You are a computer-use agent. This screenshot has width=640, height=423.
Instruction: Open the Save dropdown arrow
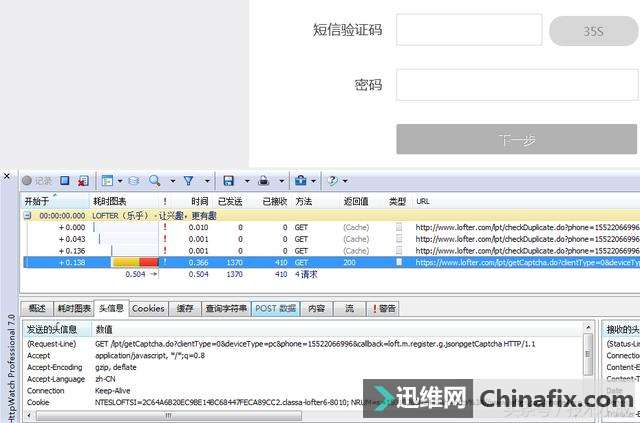point(247,181)
